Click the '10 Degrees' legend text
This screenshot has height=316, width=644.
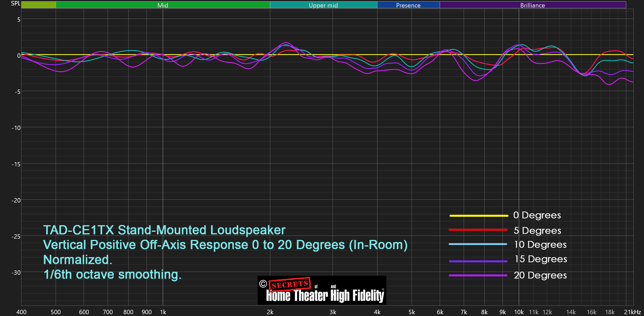point(540,245)
